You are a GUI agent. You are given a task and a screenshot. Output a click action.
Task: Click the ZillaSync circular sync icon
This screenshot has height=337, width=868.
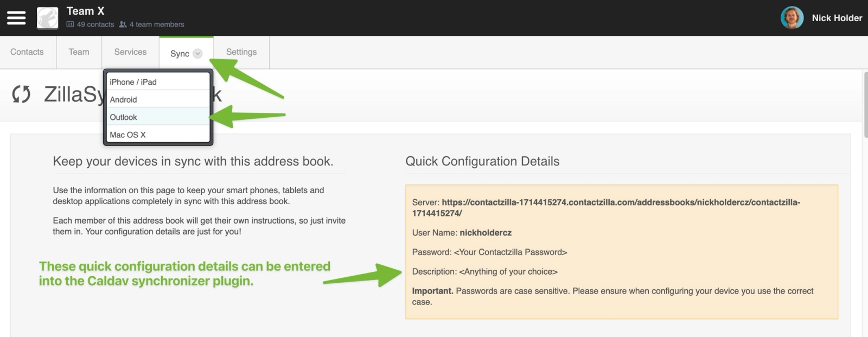21,95
